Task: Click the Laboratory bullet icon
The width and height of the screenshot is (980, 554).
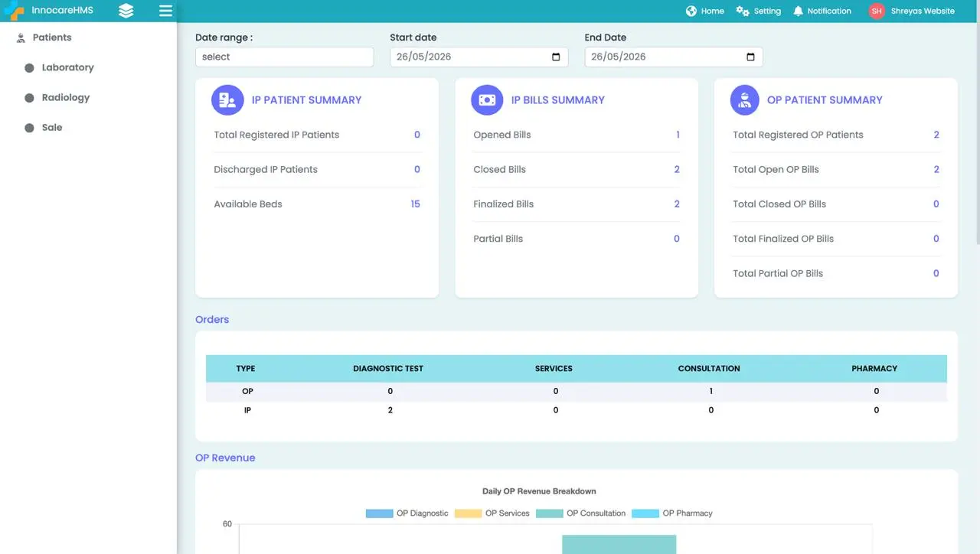Action: tap(29, 67)
